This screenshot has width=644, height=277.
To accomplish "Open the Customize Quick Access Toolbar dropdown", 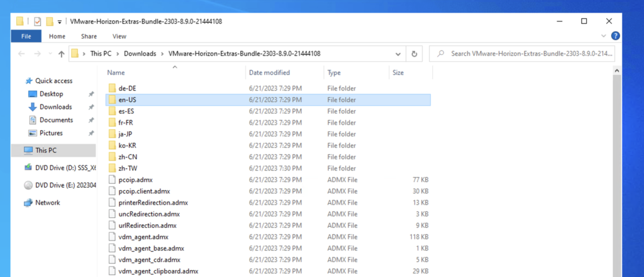I will [59, 21].
